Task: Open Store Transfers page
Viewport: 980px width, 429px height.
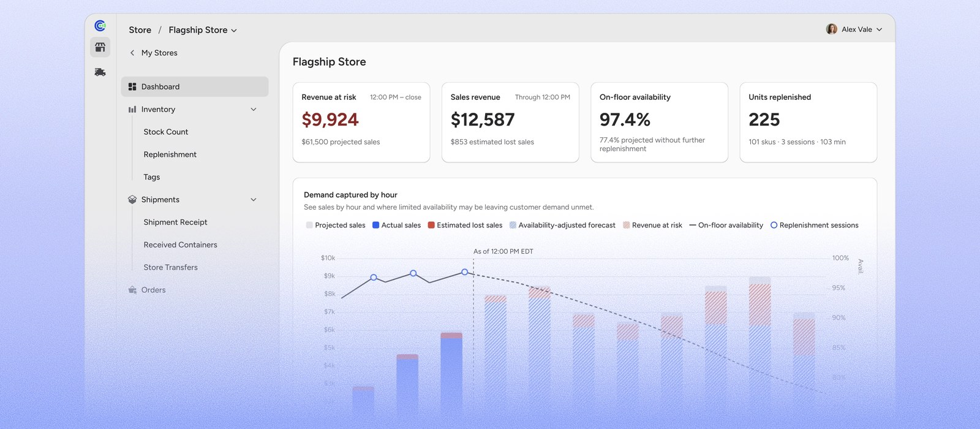Action: 170,268
